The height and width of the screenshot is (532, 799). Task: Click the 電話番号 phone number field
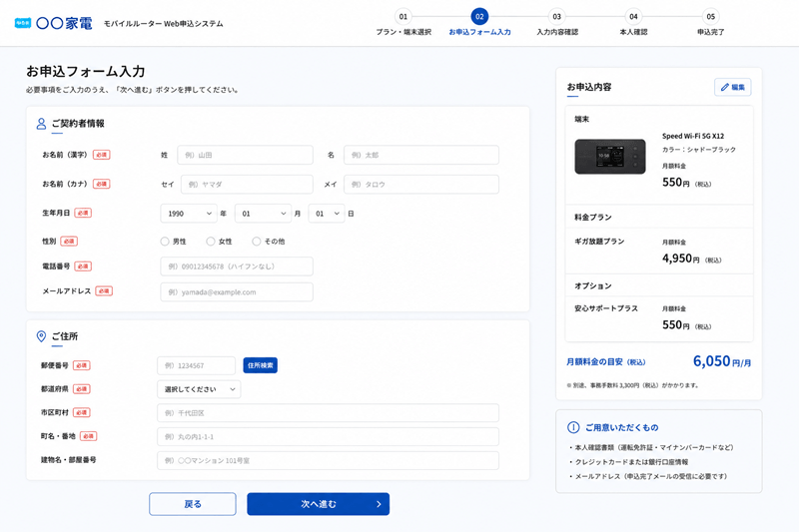[237, 266]
